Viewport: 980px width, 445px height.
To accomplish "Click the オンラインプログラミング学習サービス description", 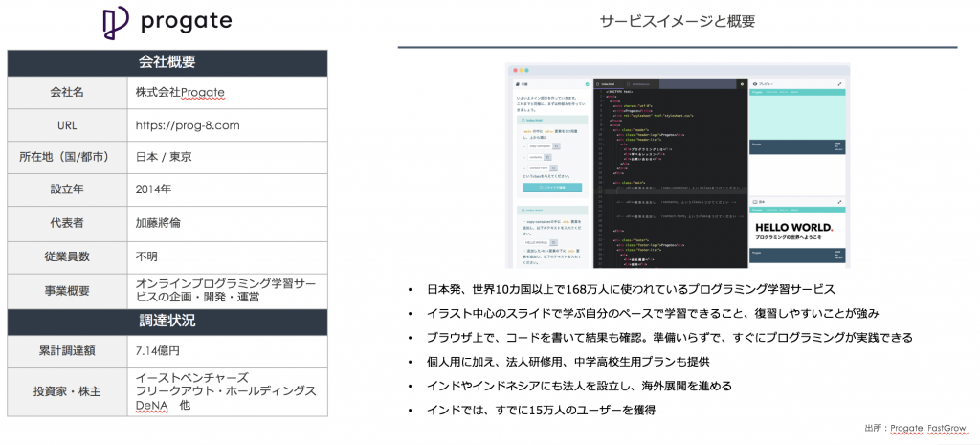I will point(226,291).
